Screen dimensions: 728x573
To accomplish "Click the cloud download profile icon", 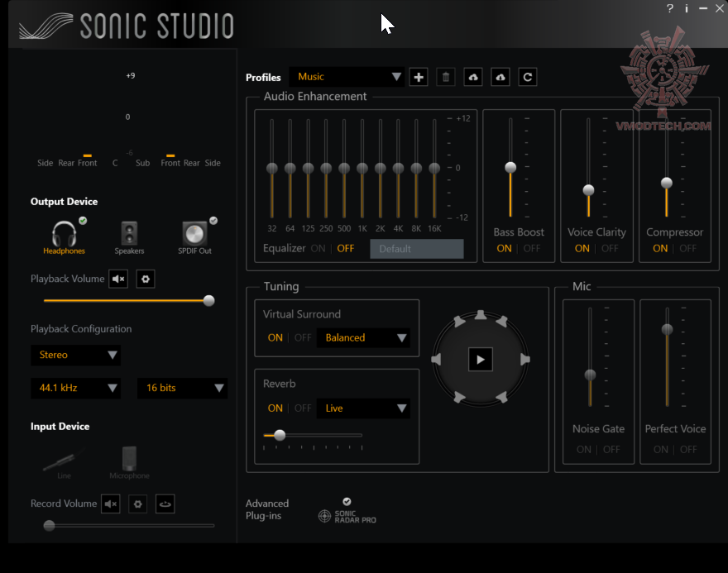I will click(x=500, y=77).
